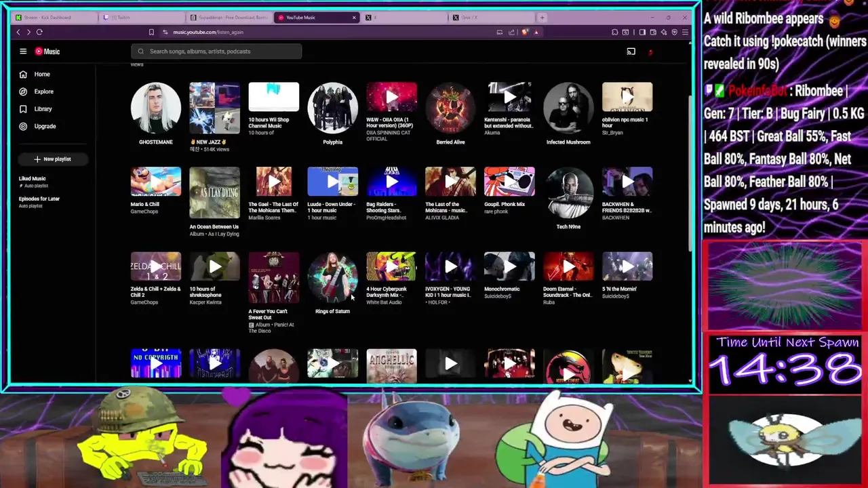Click the share page icon in address bar
The width and height of the screenshot is (868, 488).
[512, 32]
